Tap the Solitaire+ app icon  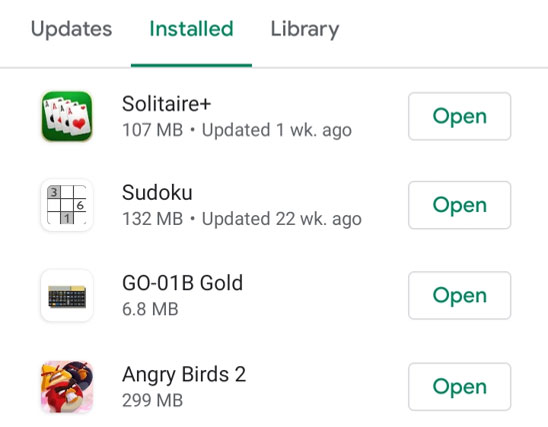(x=67, y=116)
